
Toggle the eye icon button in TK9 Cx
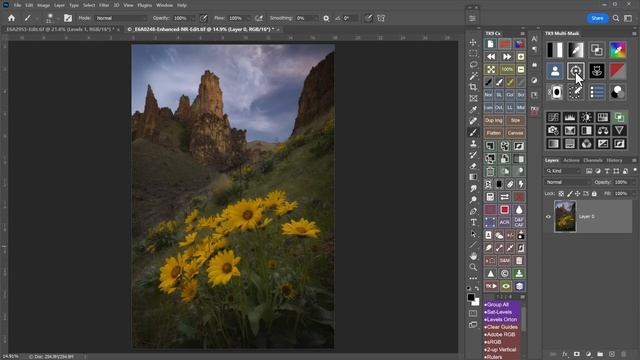(506, 286)
